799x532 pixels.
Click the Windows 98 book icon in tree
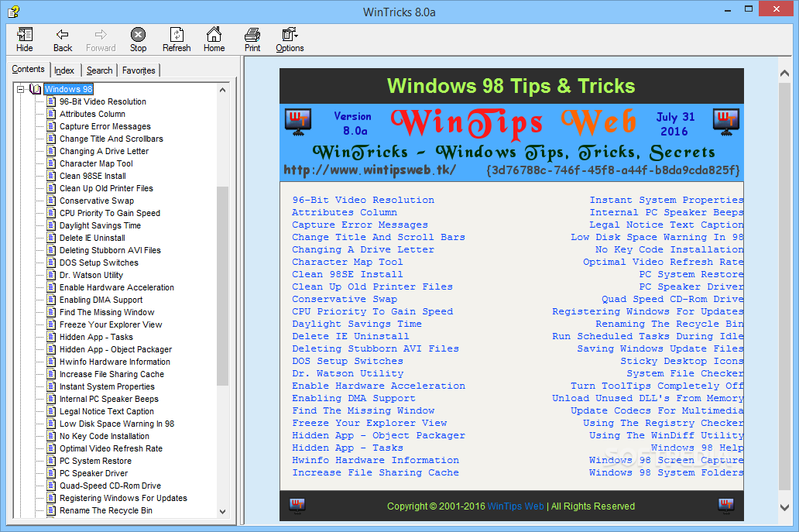point(35,89)
